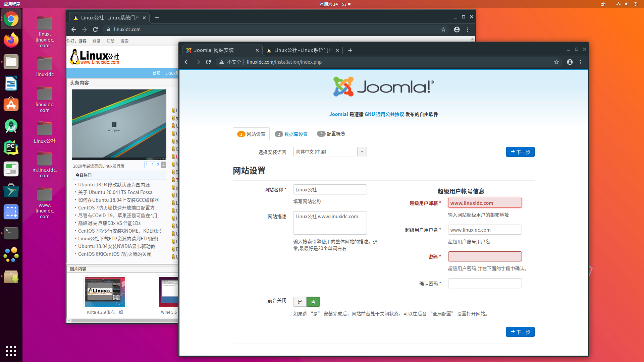Click the 超级用户邮箱 field
The image size is (644, 362).
click(x=485, y=203)
